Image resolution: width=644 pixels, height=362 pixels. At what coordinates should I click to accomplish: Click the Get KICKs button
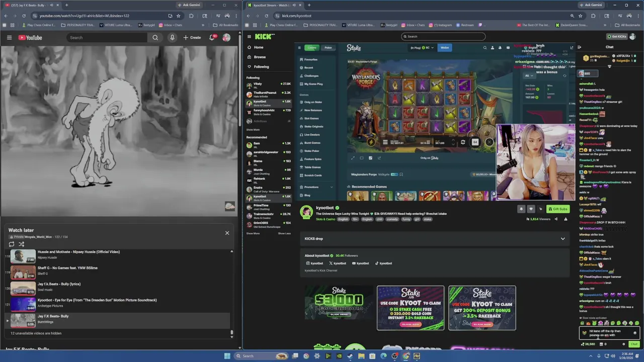pyautogui.click(x=617, y=37)
